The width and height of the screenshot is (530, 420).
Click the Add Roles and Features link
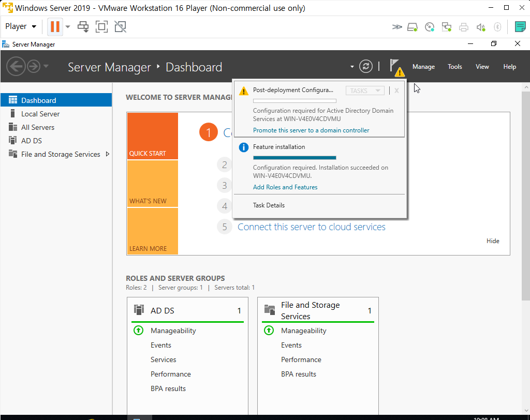(x=285, y=187)
